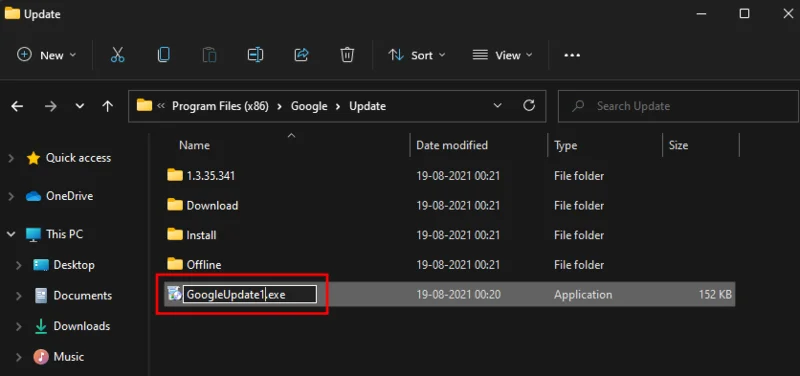This screenshot has width=800, height=376.
Task: Click the OneDrive cloud icon
Action: [x=33, y=196]
